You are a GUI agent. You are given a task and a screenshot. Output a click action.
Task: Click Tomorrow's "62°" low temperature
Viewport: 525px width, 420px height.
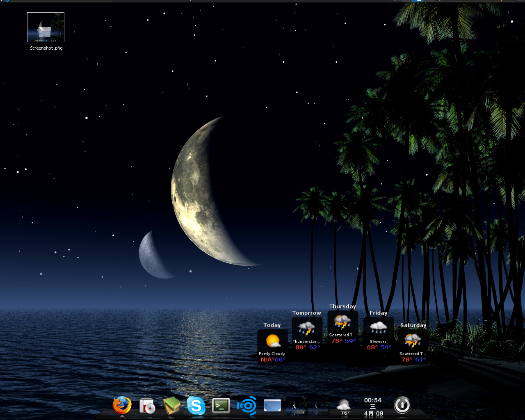point(315,347)
